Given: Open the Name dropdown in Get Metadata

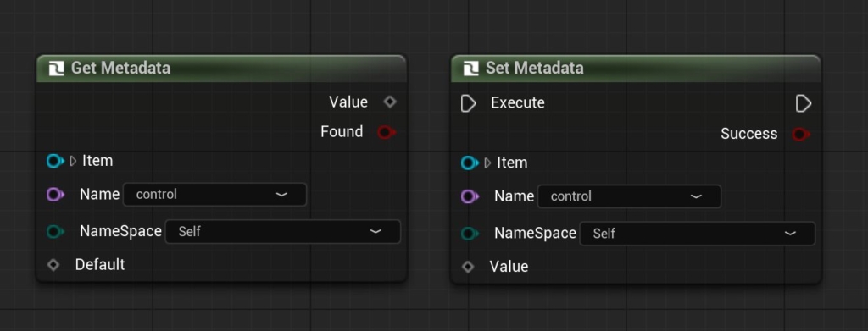Looking at the screenshot, I should pyautogui.click(x=214, y=195).
